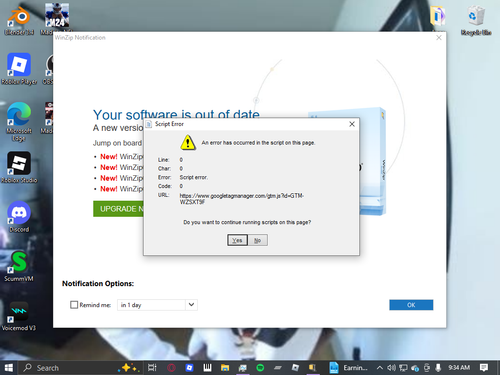Open File Explorer from taskbar
The width and height of the screenshot is (500, 375).
coord(225,368)
